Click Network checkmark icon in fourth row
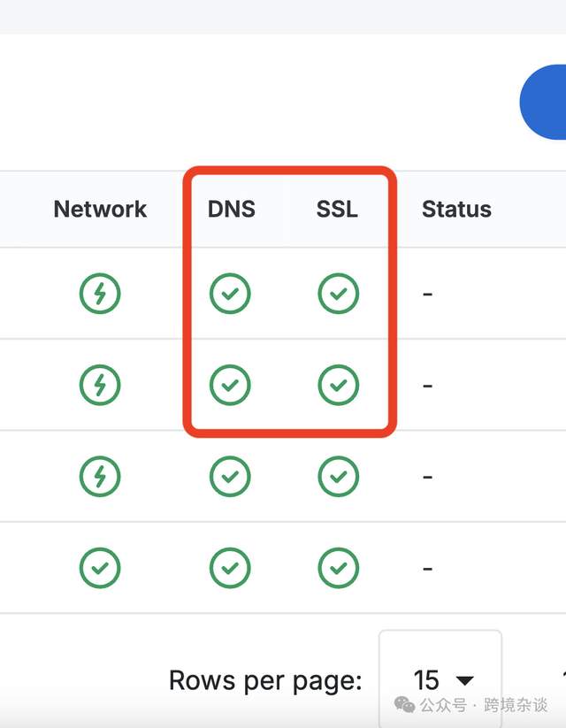 (100, 568)
